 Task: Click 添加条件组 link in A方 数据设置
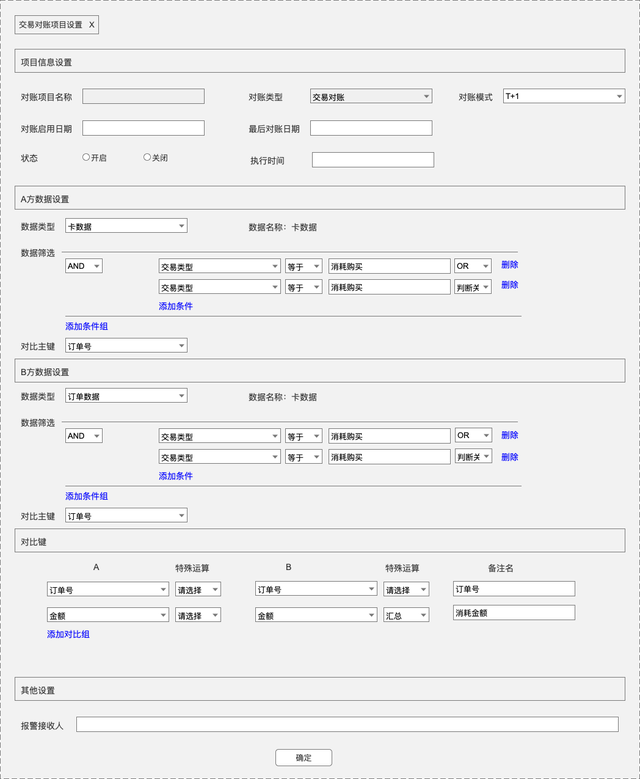pyautogui.click(x=86, y=326)
